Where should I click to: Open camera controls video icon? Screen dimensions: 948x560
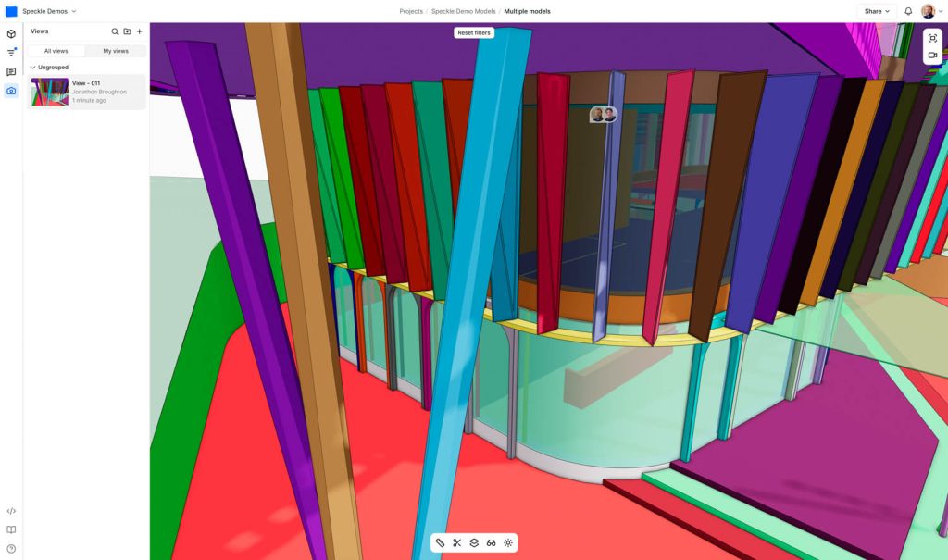pos(932,56)
